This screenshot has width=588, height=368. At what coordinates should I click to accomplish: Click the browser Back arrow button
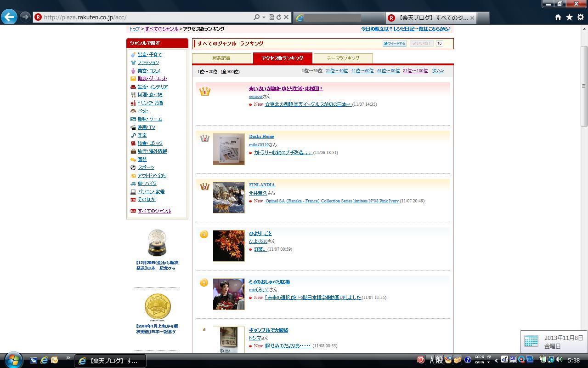[9, 17]
